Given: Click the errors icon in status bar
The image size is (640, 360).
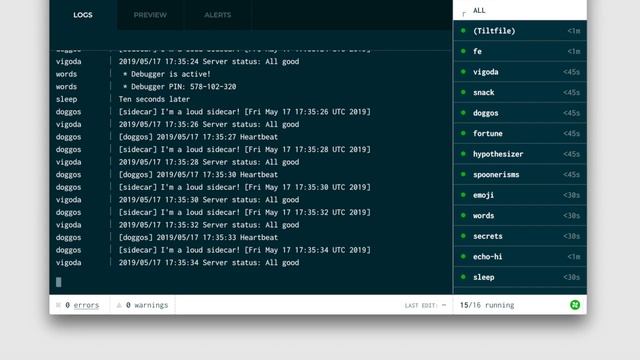Looking at the screenshot, I should point(58,305).
